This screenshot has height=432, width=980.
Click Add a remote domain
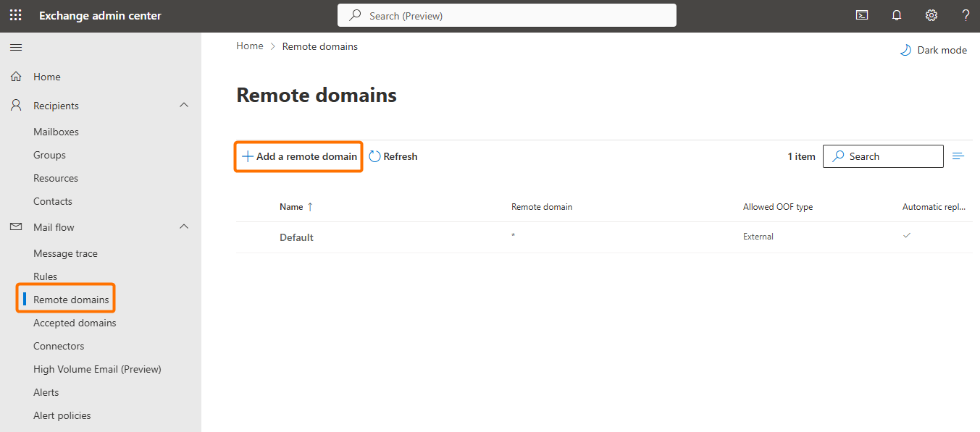[x=299, y=156]
